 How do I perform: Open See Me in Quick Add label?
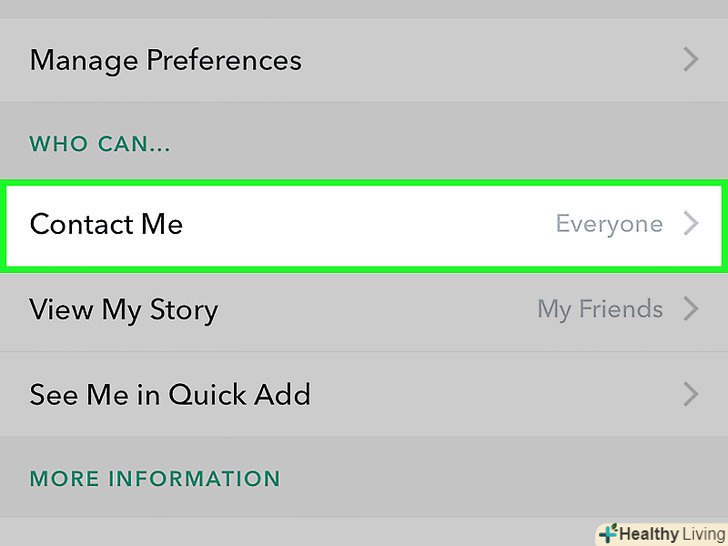[170, 394]
